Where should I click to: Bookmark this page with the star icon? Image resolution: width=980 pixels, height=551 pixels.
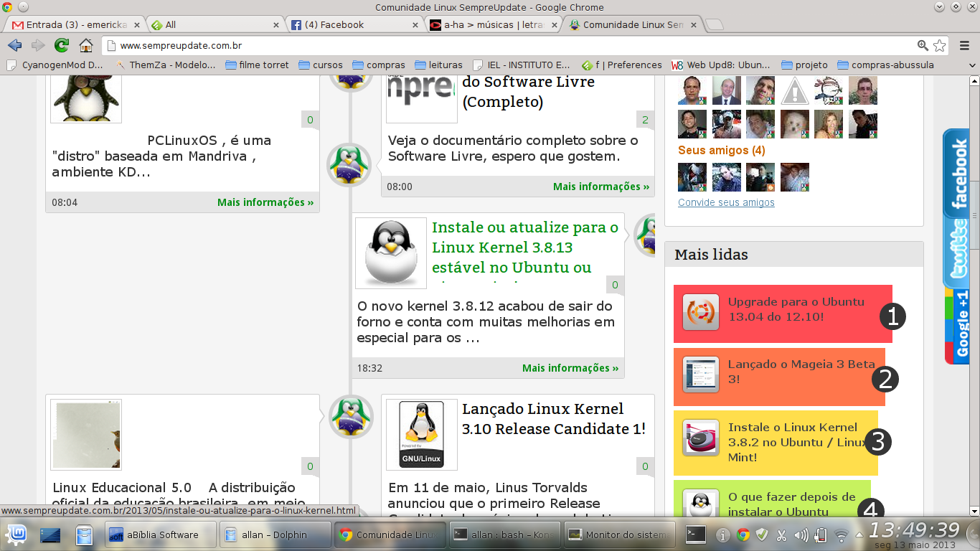click(940, 45)
